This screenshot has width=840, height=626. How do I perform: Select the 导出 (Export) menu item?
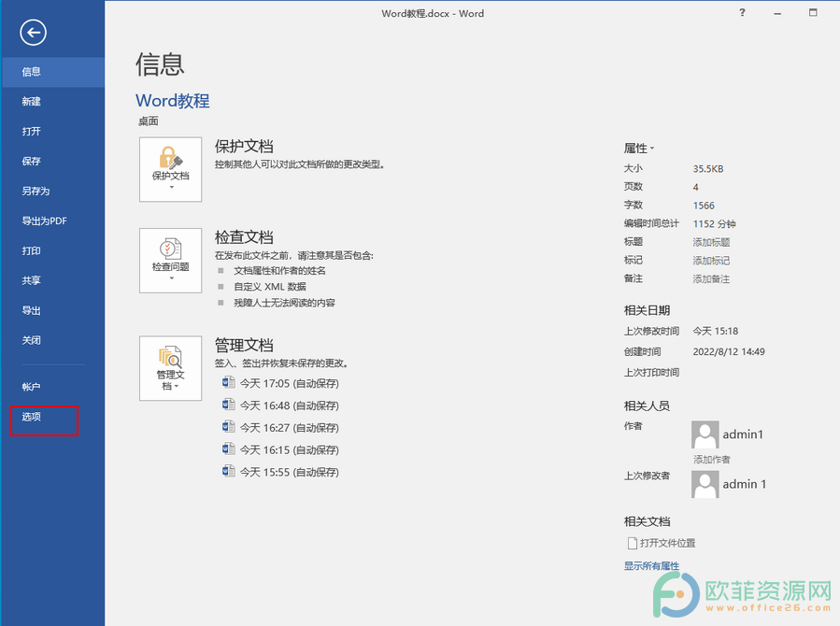53,310
